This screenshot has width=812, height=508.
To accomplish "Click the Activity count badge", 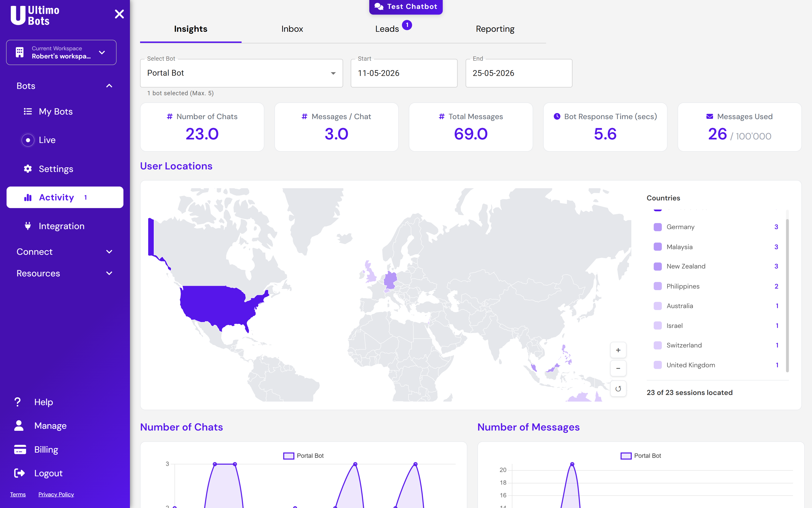I will coord(86,198).
